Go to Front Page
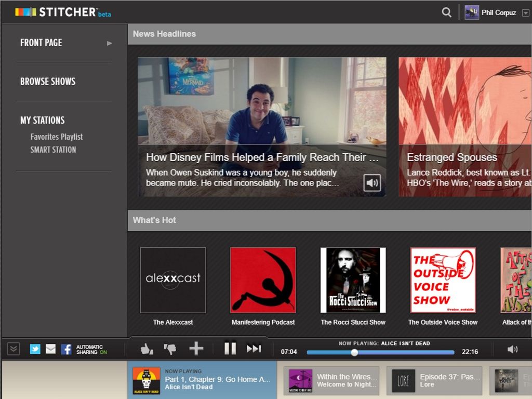 click(x=41, y=43)
